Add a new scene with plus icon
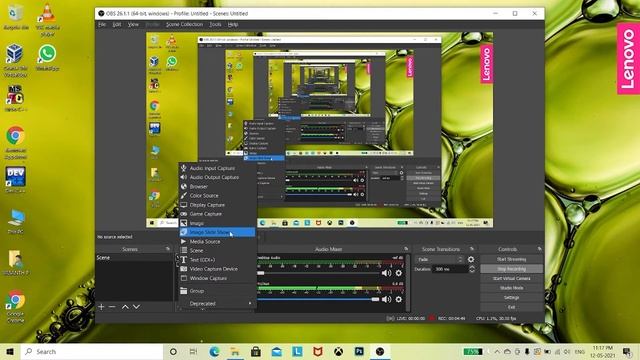The width and height of the screenshot is (640, 360). point(101,307)
